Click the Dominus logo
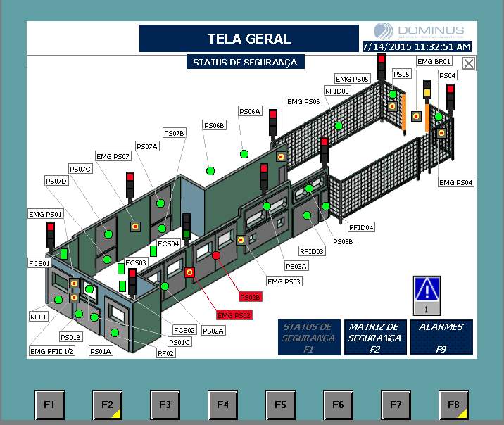Screen dimensions: 504x425 (419, 31)
